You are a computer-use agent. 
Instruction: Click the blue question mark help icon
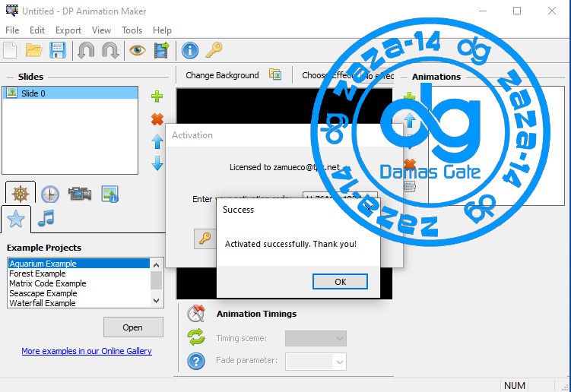(x=196, y=361)
